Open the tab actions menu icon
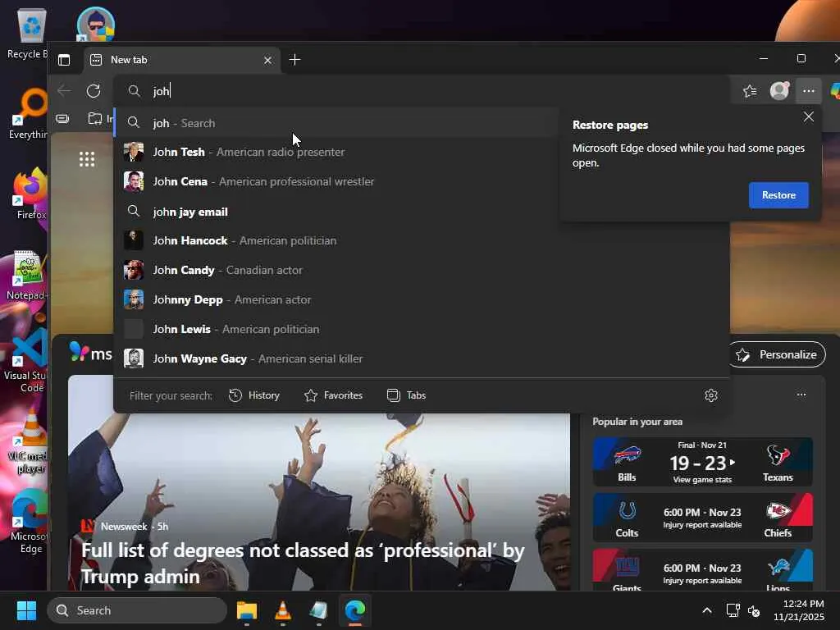The height and width of the screenshot is (630, 840). click(x=64, y=60)
